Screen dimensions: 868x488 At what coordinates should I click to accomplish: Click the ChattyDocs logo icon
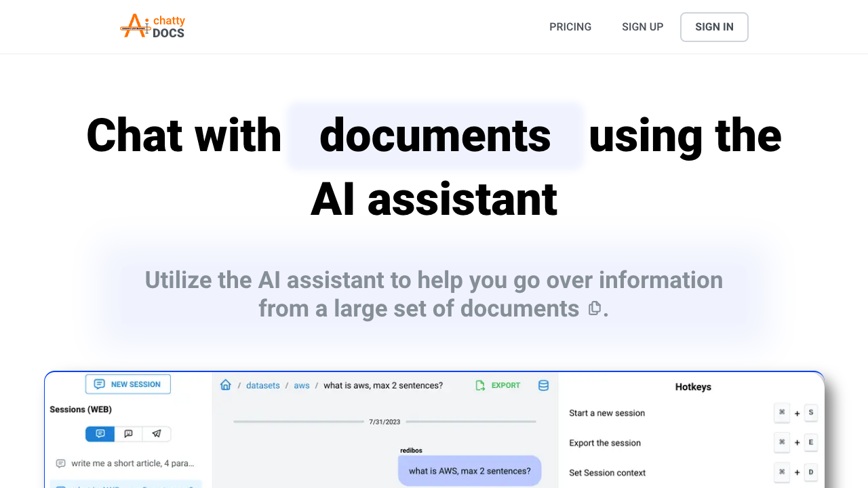134,26
